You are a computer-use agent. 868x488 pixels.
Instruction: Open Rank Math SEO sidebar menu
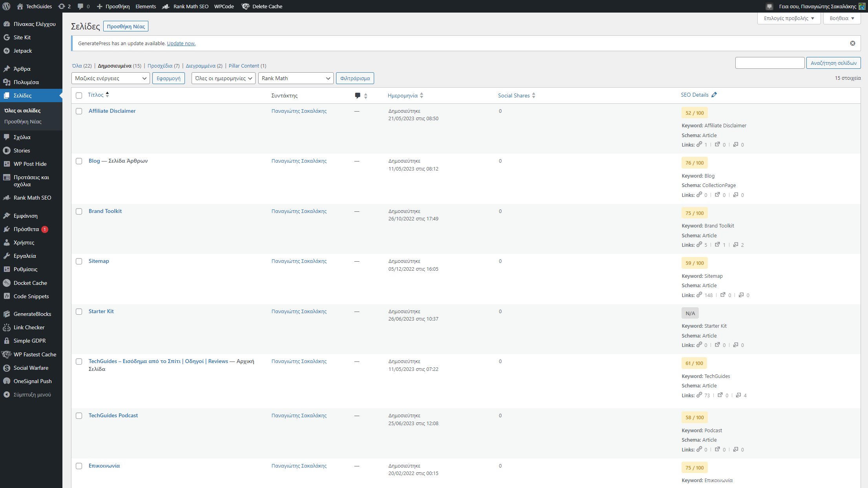[x=32, y=198]
